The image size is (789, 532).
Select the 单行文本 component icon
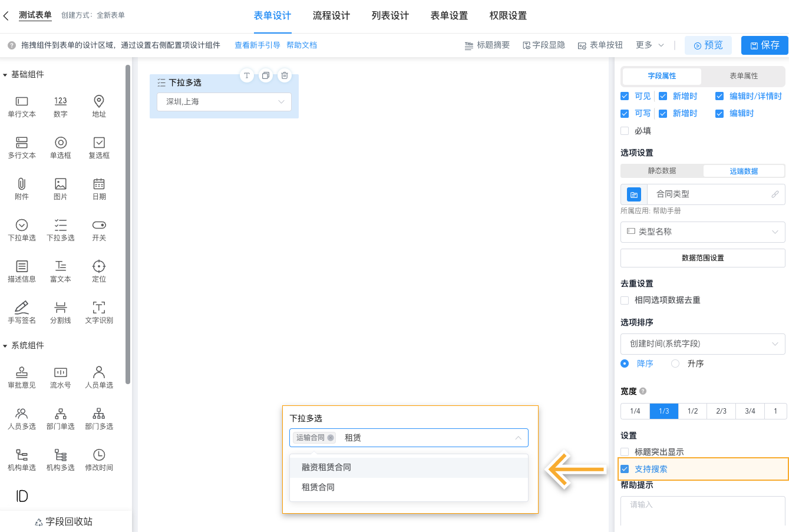point(22,106)
